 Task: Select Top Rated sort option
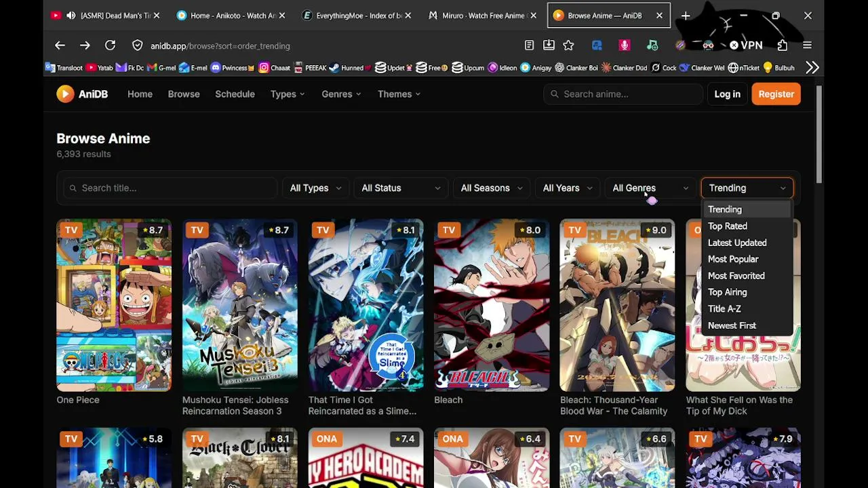[x=746, y=226]
